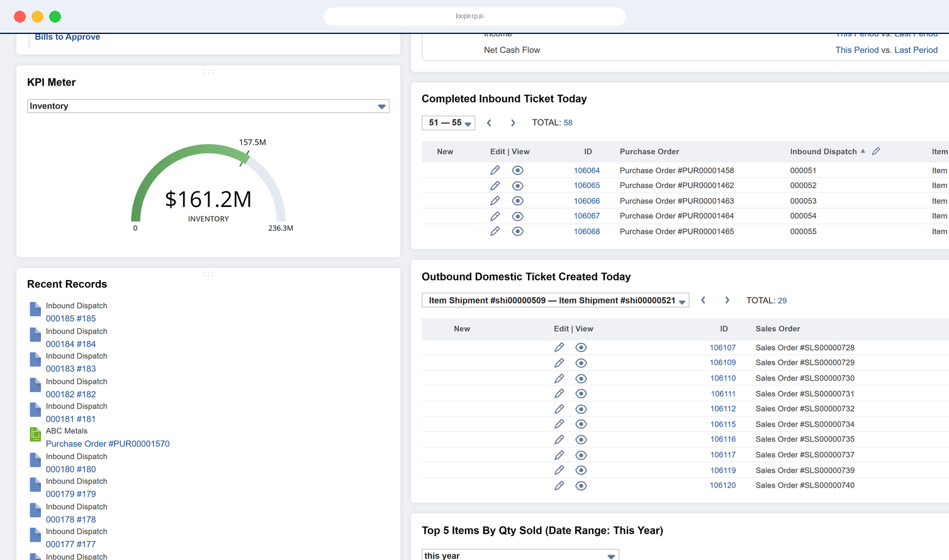The width and height of the screenshot is (949, 560).
Task: Go to previous page of inbound tickets
Action: (x=489, y=123)
